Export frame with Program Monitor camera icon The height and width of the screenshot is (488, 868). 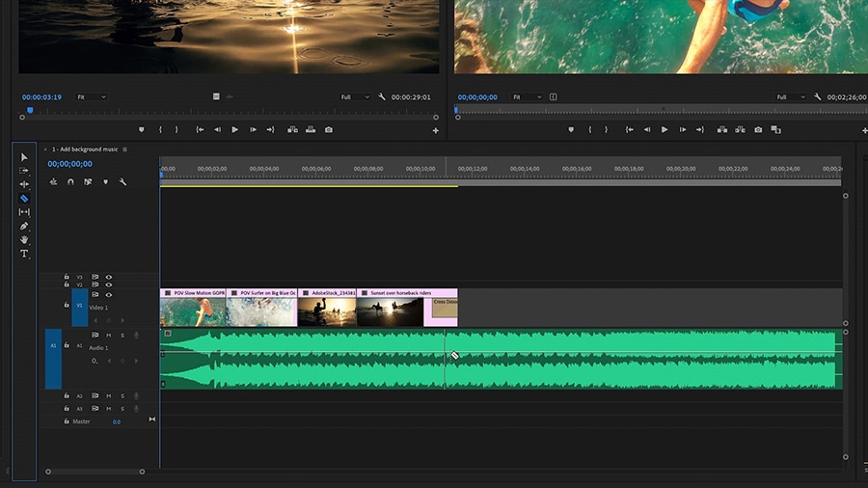[x=758, y=130]
